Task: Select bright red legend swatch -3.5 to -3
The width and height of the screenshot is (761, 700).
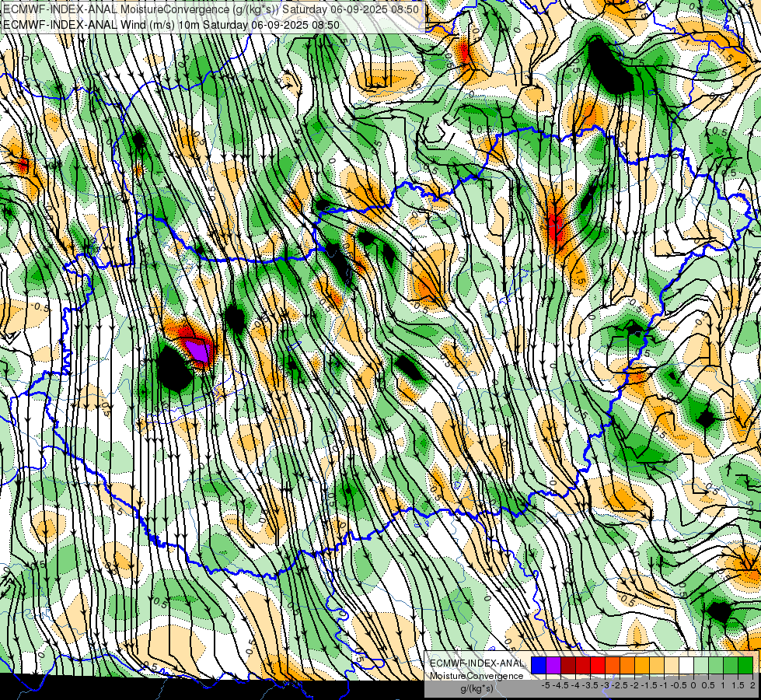Action: click(598, 665)
